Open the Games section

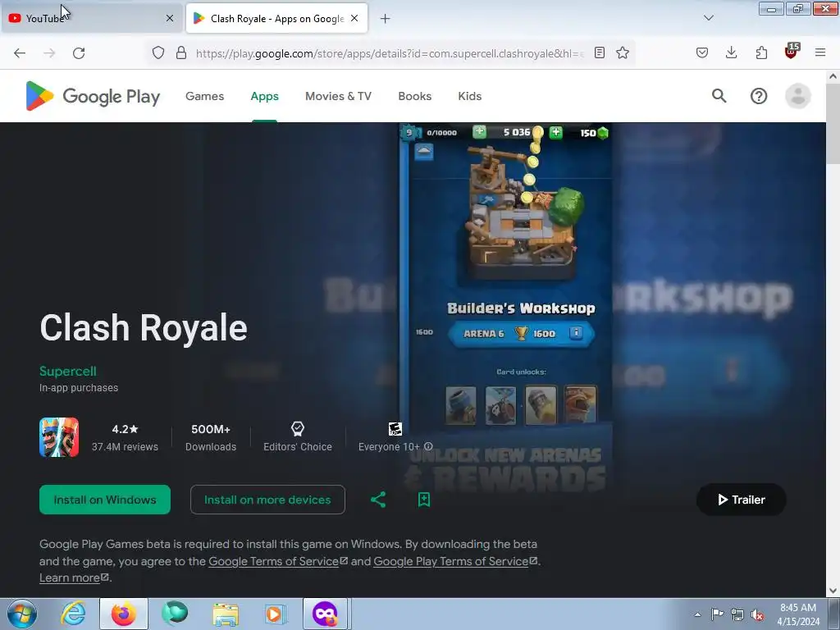tap(204, 96)
